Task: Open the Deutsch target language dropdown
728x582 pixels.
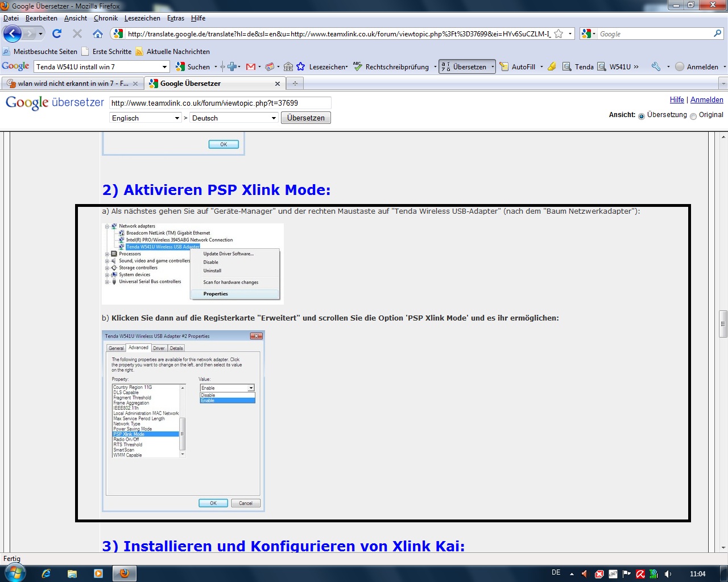Action: click(234, 118)
